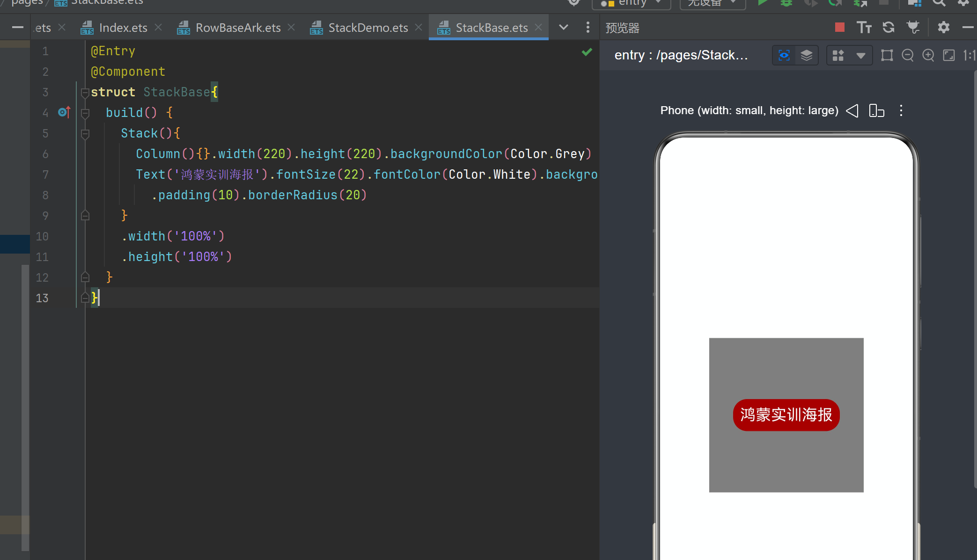Image resolution: width=977 pixels, height=560 pixels.
Task: Place cursor on @Component decorator
Action: (x=128, y=72)
